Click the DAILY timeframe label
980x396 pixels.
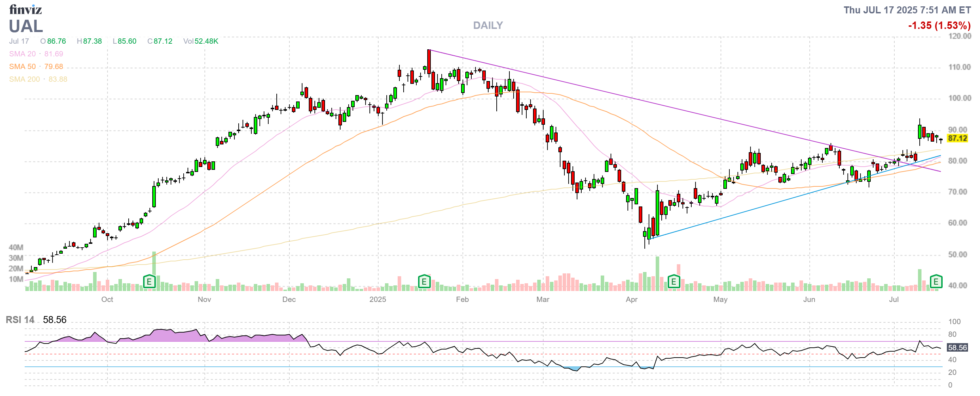(488, 25)
